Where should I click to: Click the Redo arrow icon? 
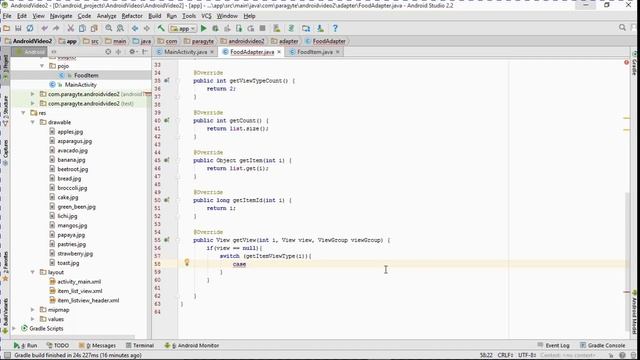(56, 28)
